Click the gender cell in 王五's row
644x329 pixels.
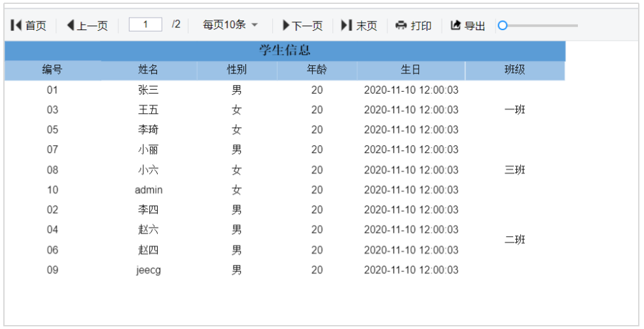pos(236,109)
